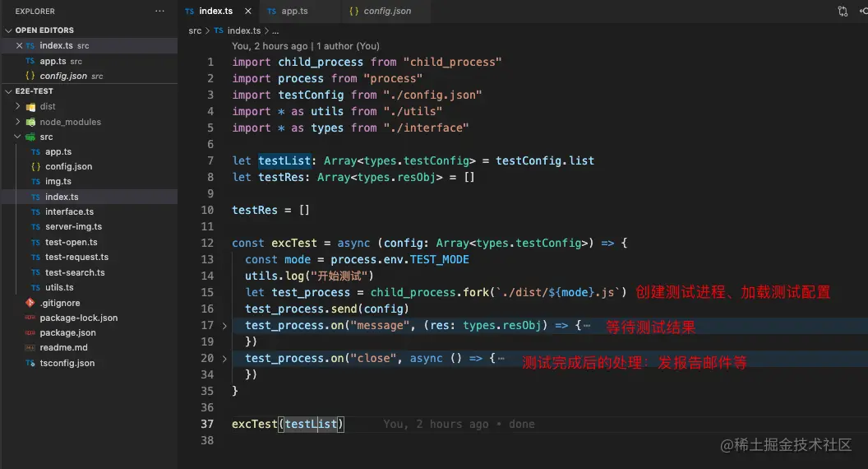Click line number 37 in gutter
This screenshot has width=868, height=469.
207,424
